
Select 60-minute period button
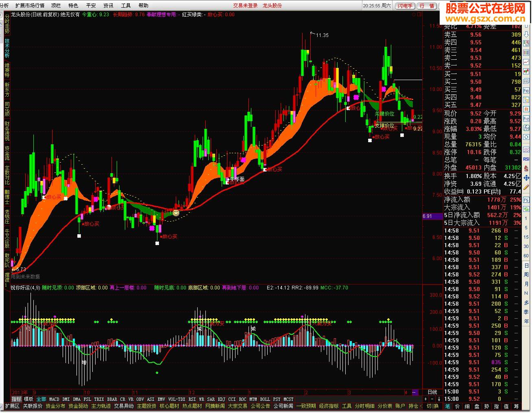526,256
